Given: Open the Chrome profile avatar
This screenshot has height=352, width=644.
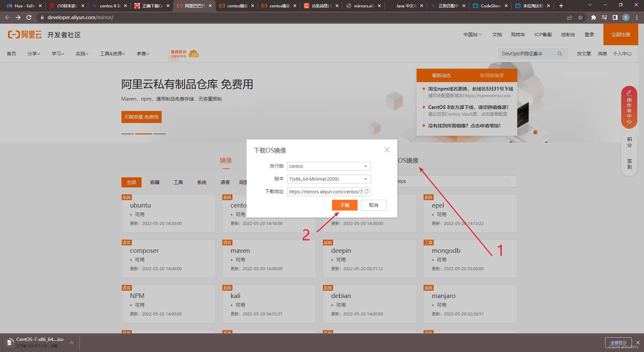Looking at the screenshot, I should [626, 17].
